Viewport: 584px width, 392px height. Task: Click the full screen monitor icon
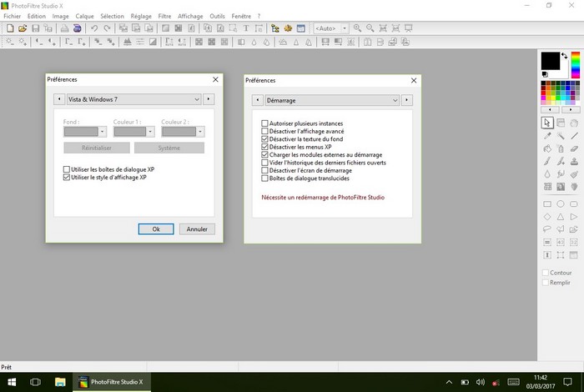coord(409,28)
